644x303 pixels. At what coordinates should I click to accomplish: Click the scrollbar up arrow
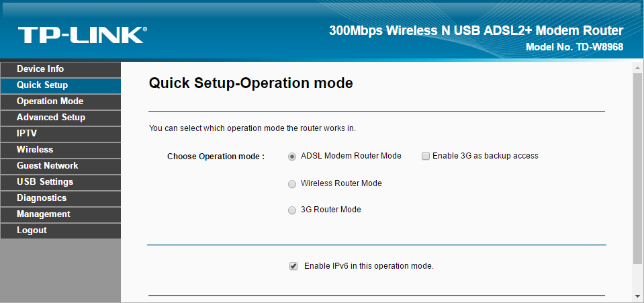[x=637, y=67]
